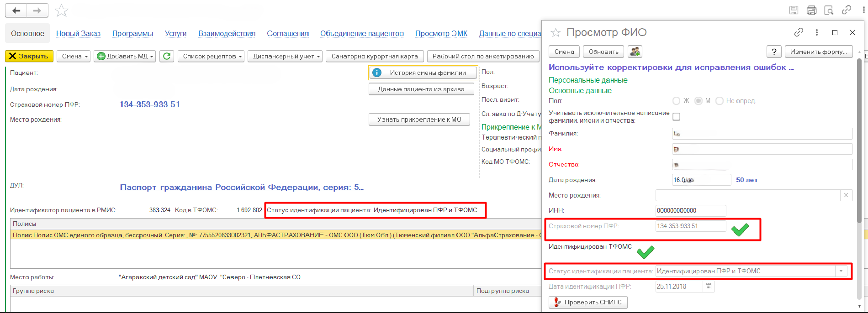Open calendar for Дата идентификации ПФР
868x313 pixels.
coord(709,287)
